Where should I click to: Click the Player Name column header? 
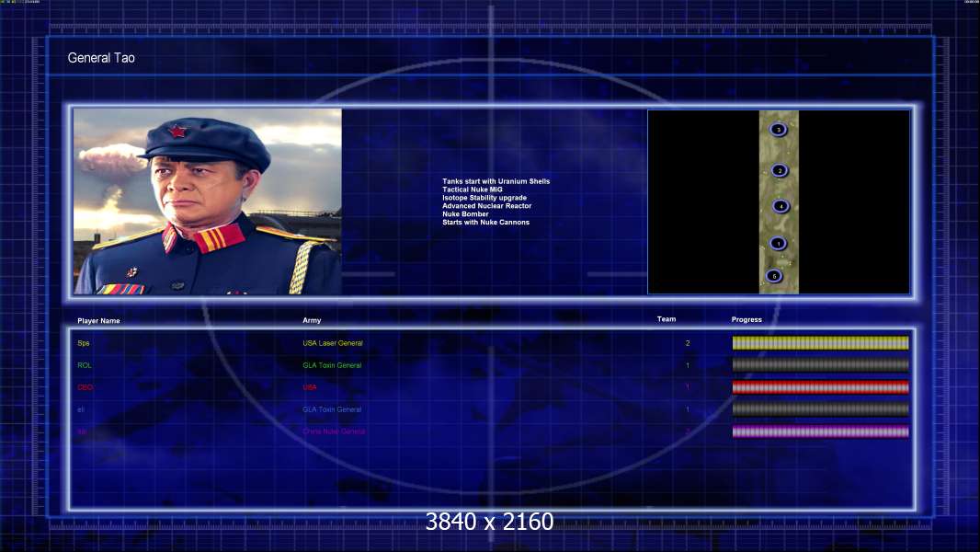[x=98, y=321]
